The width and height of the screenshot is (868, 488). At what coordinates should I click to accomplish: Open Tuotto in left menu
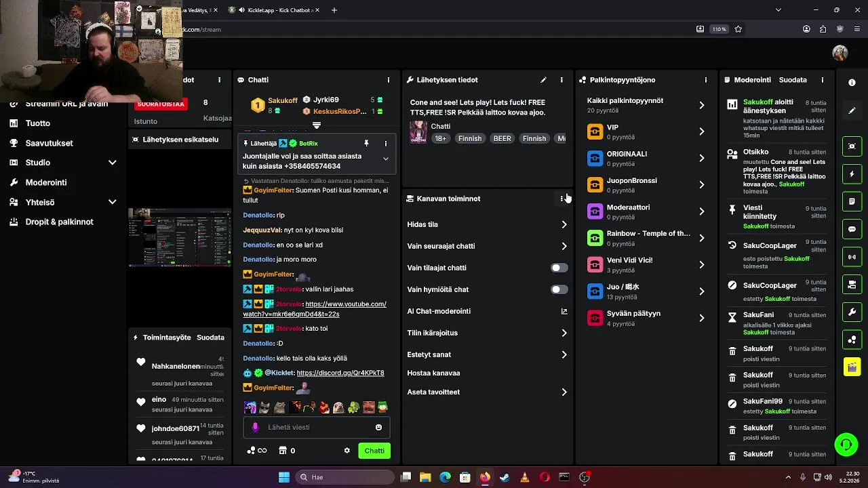pyautogui.click(x=38, y=123)
